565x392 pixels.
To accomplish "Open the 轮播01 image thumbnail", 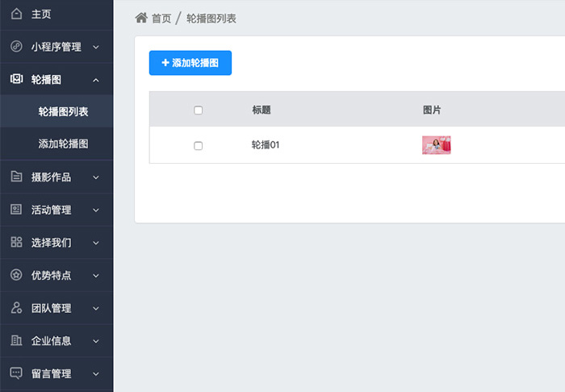I will (436, 145).
